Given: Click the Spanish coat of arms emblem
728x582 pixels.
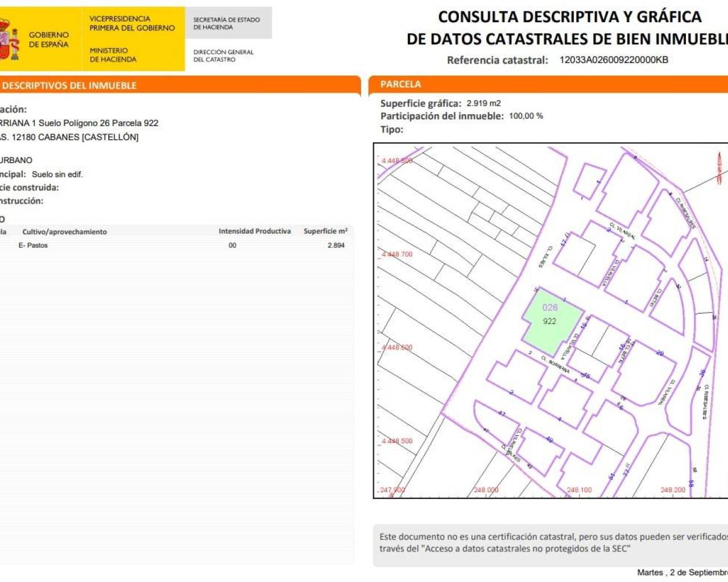Looking at the screenshot, I should tap(8, 39).
